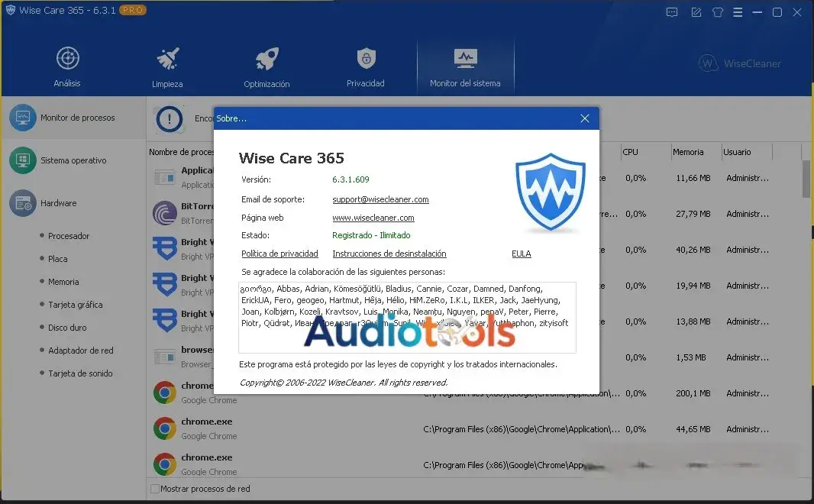This screenshot has width=814, height=504.
Task: Click the contributors names text box
Action: tap(407, 317)
